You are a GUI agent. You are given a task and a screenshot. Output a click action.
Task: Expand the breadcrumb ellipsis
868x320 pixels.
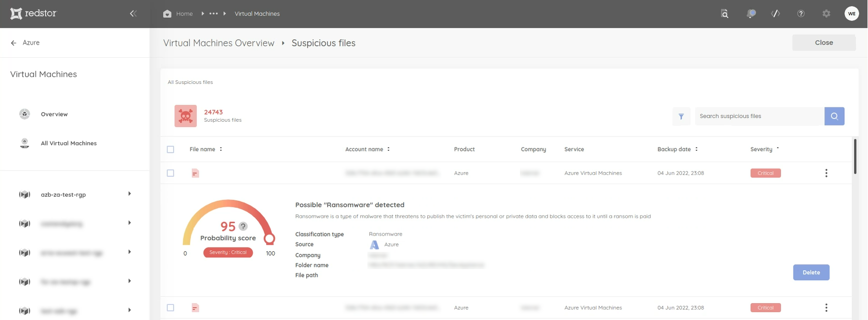point(213,14)
